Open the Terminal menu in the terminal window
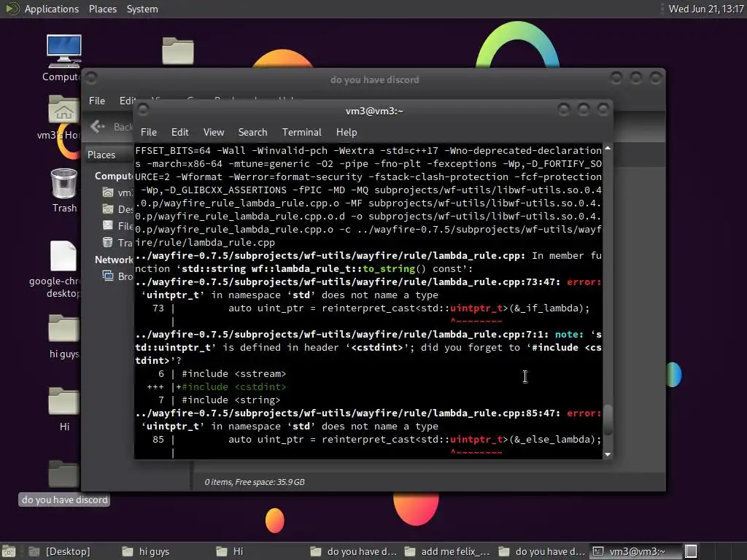Screen dimensions: 747x560 click(301, 132)
